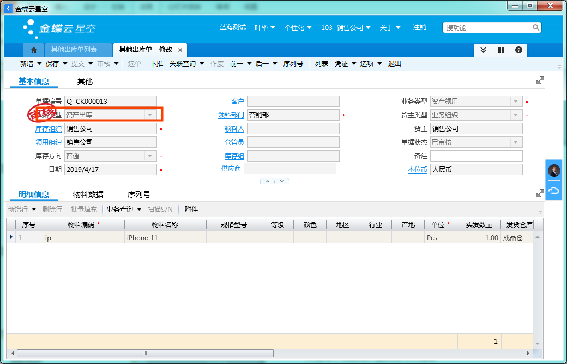Click the 退出 toolbar button
567x364 pixels.
tap(395, 64)
